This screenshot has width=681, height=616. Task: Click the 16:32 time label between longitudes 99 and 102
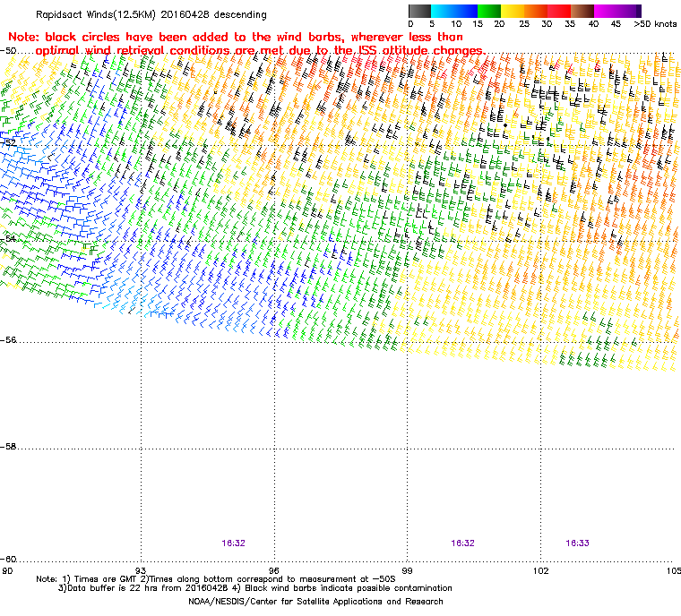click(x=462, y=543)
